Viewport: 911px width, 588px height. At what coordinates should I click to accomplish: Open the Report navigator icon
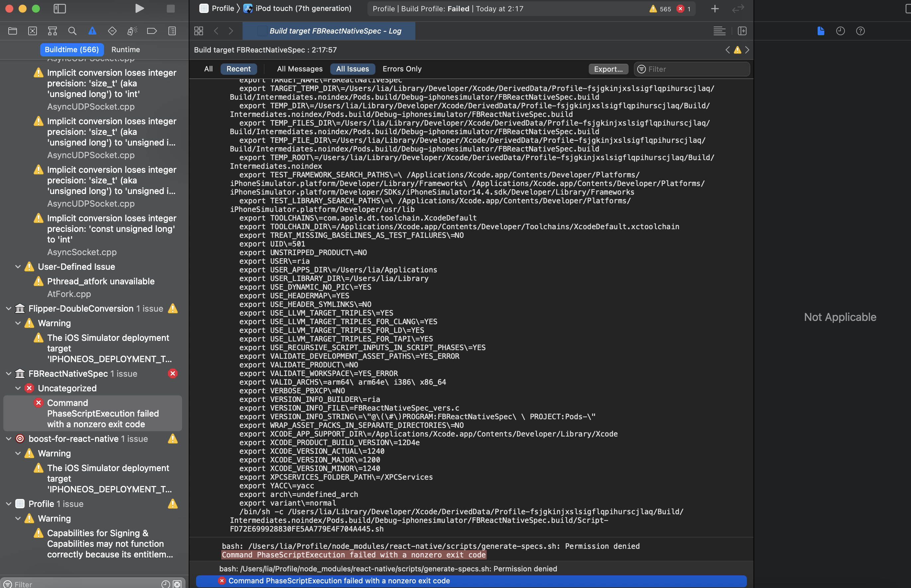[172, 31]
